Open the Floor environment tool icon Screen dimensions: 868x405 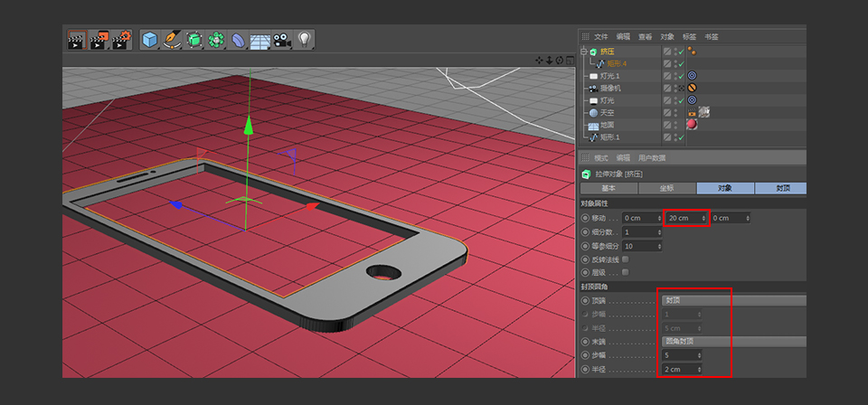pyautogui.click(x=260, y=41)
